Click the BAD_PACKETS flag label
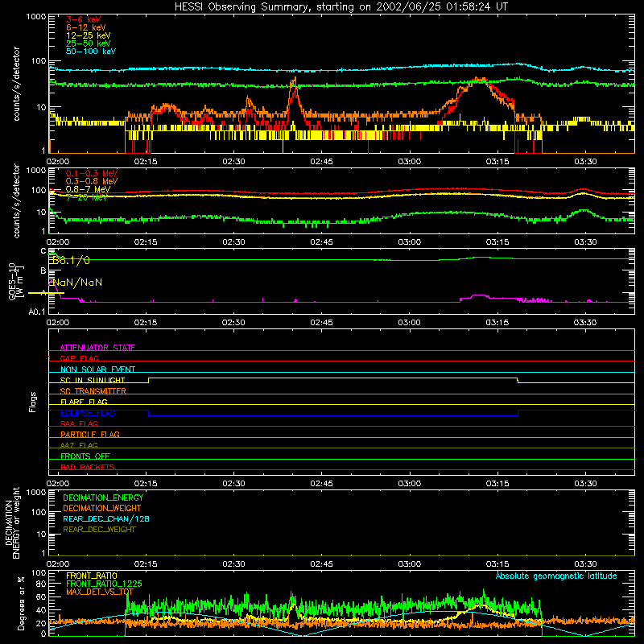 tap(88, 467)
